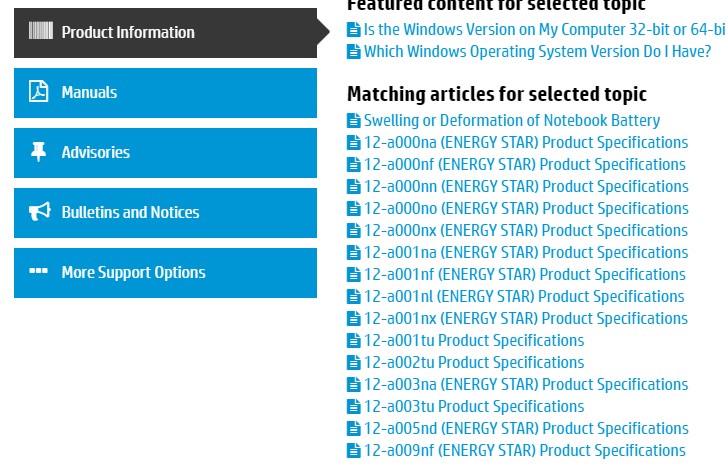Open 12-a000na Product Specifications link
Viewport: 726px width, 465px height.
[526, 142]
